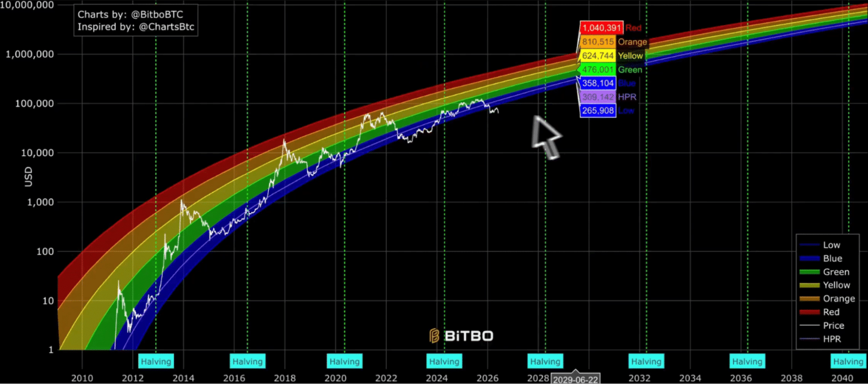The image size is (868, 384).
Task: Click the Halving marker nearest the 2020 tick
Action: (x=344, y=361)
